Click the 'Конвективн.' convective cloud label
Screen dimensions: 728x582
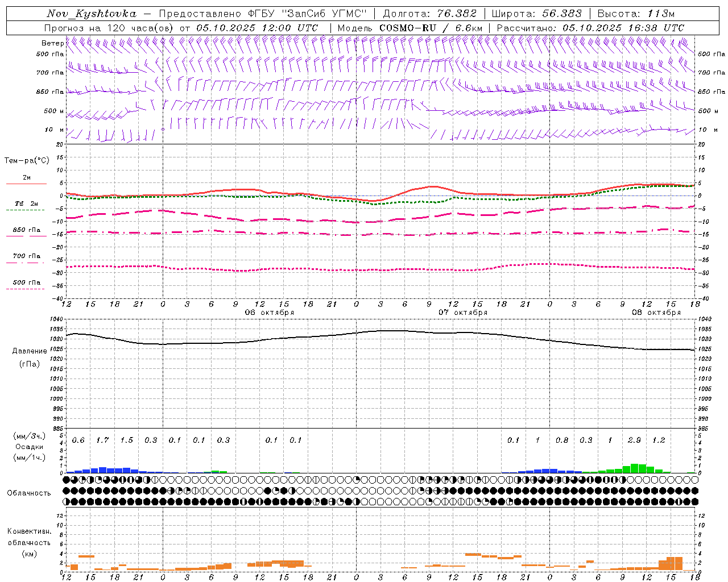(x=30, y=531)
